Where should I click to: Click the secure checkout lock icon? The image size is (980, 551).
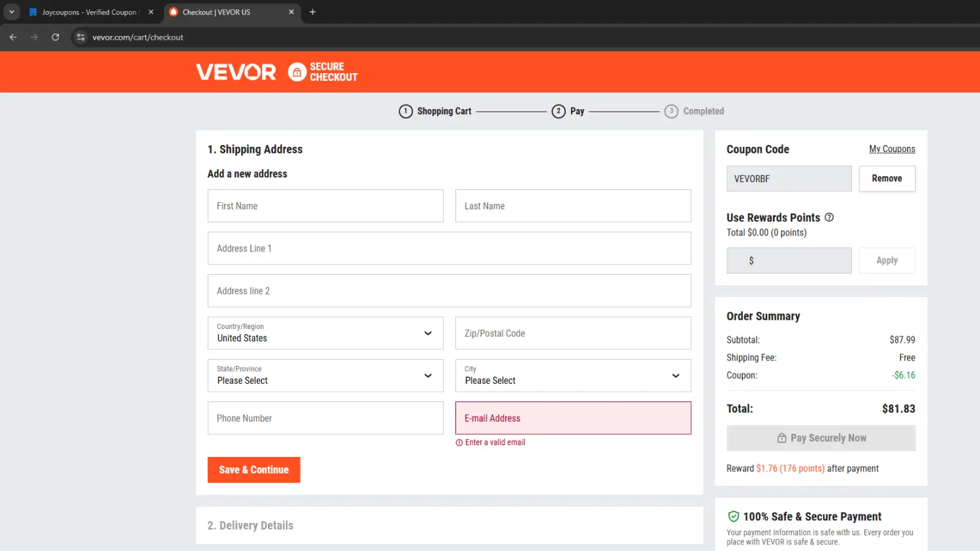[x=297, y=72]
